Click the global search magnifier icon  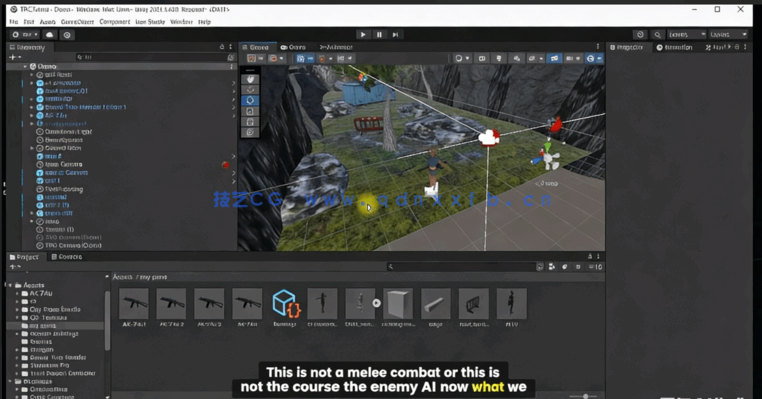point(657,35)
